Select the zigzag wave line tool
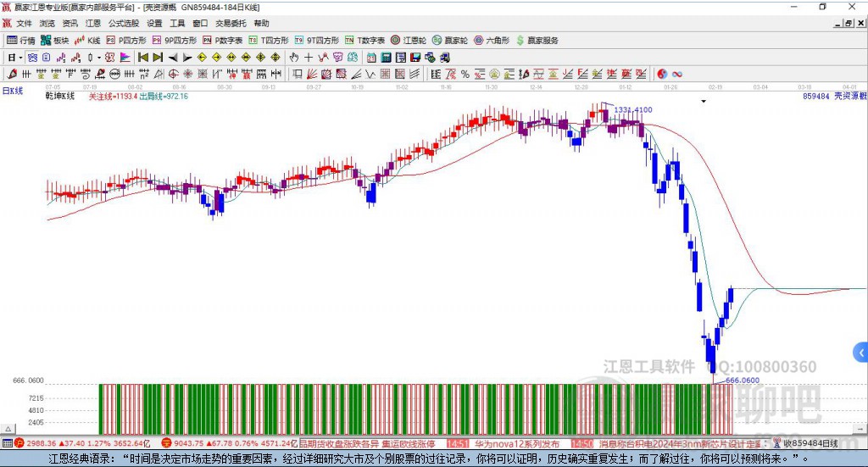Image resolution: width=868 pixels, height=467 pixels. point(370,74)
